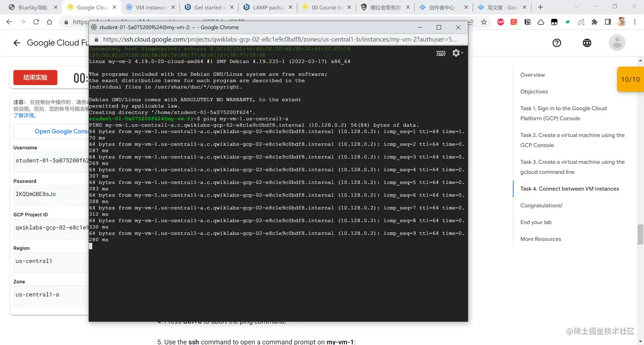644x345 pixels.
Task: Jump to Task 3 gcloud command line
Action: point(572,167)
